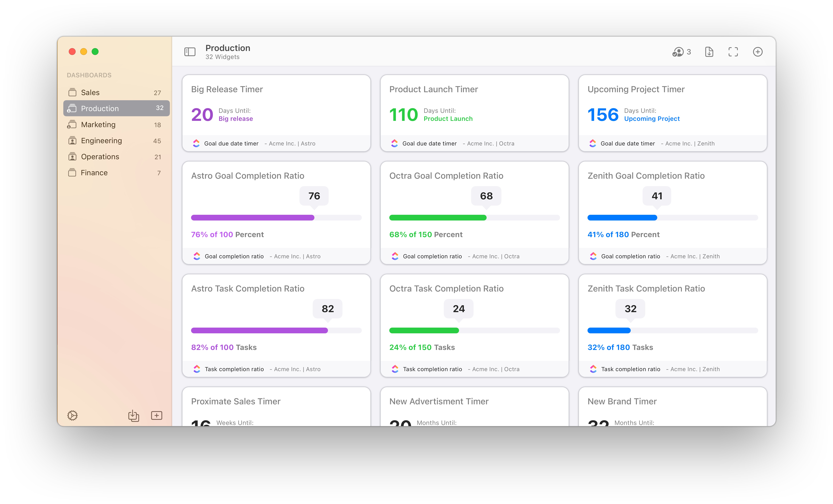This screenshot has height=504, width=833.
Task: Open the Finance dashboard
Action: point(94,173)
